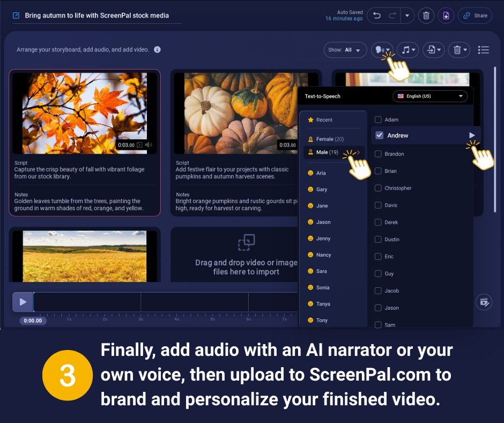Click the purple download file icon
504x423 pixels.
tap(446, 16)
